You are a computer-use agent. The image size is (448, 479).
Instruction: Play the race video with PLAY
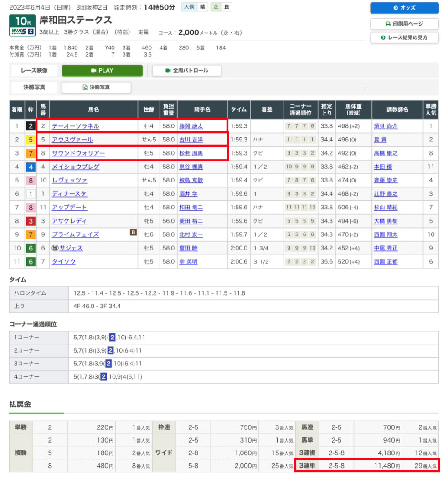102,71
